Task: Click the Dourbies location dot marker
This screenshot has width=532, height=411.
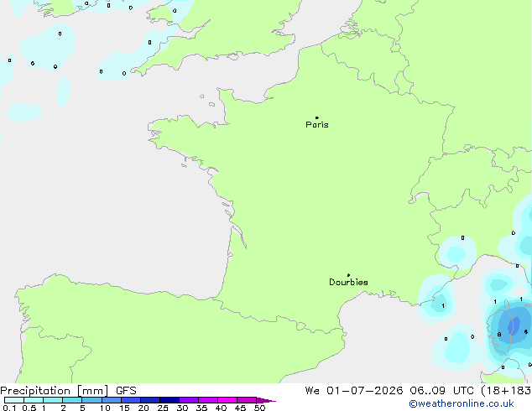Action: click(x=348, y=275)
